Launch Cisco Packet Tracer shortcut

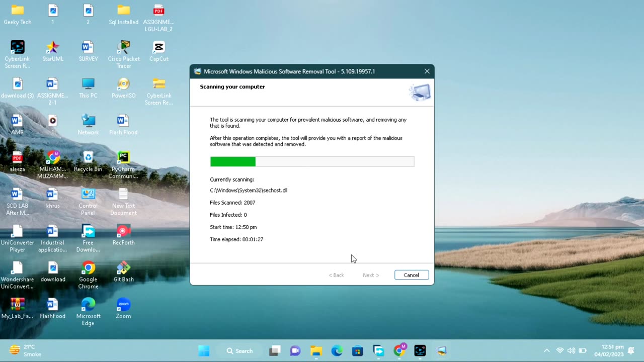click(x=123, y=54)
